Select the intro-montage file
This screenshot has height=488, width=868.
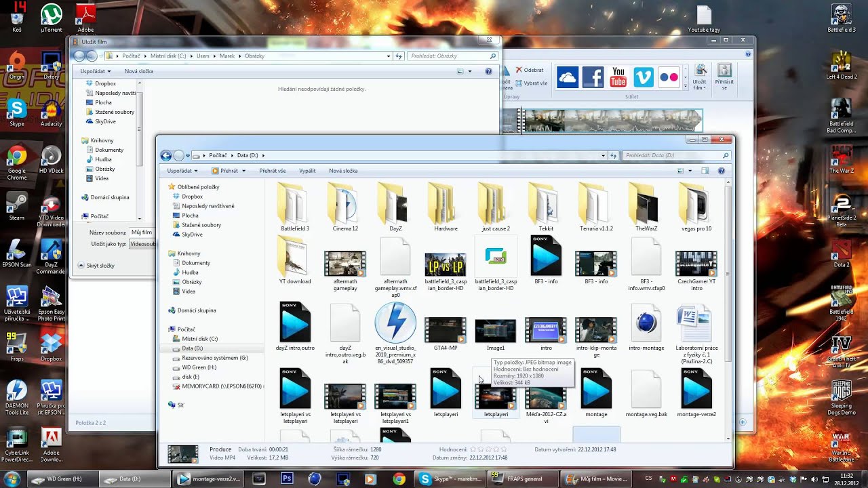646,327
